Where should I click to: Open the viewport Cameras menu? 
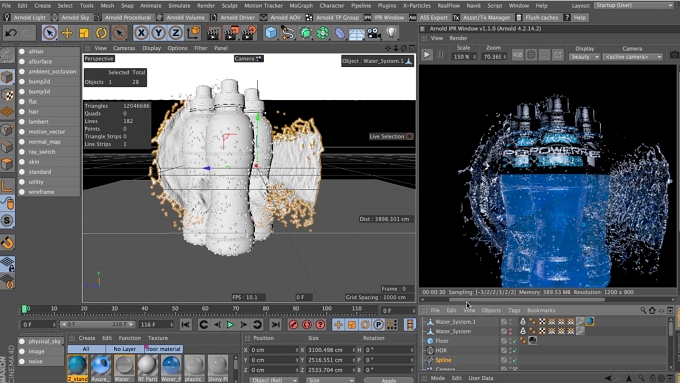pos(124,48)
